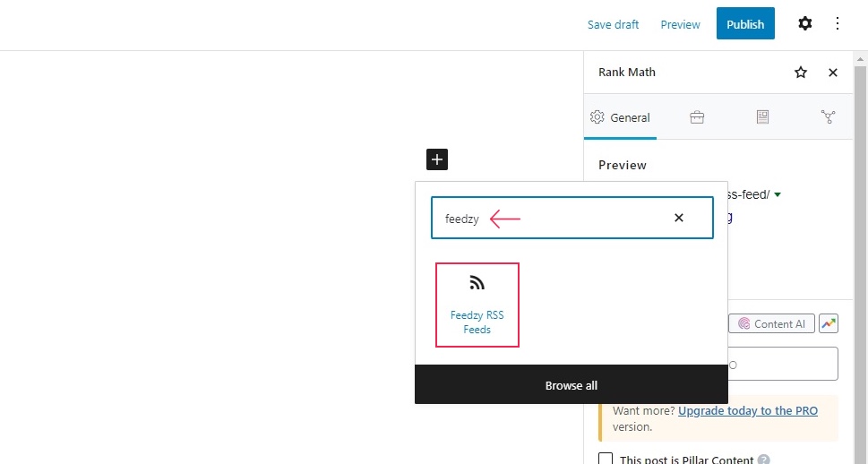Publish the post
Viewport: 868px width, 464px height.
tap(745, 23)
